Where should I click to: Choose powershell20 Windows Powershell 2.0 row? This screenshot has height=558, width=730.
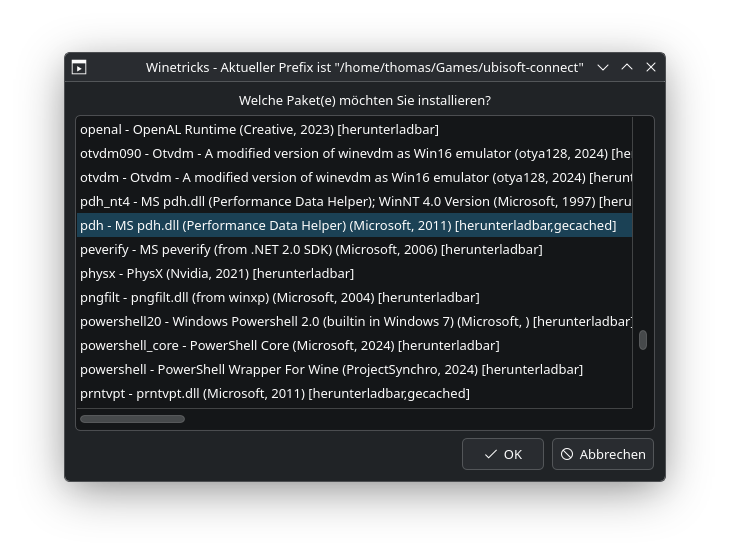click(x=354, y=322)
